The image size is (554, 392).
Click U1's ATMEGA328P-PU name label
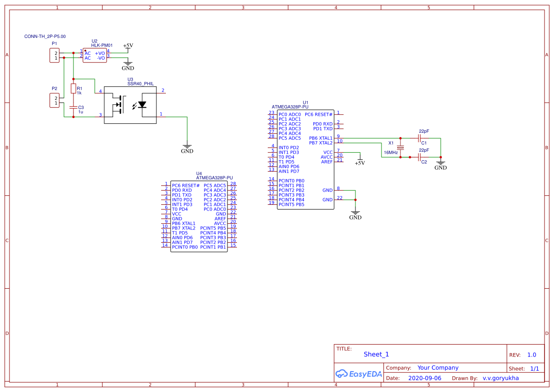290,107
